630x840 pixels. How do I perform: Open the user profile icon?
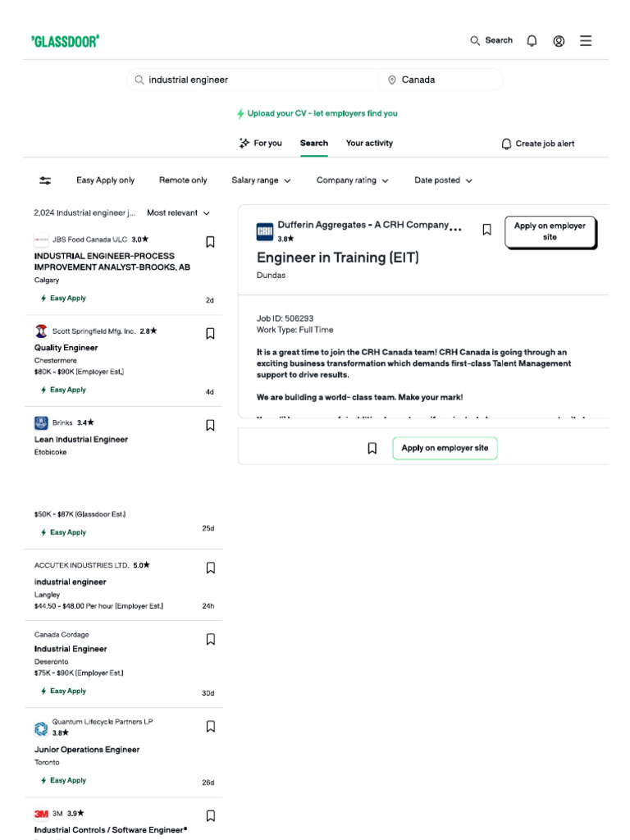click(x=559, y=41)
